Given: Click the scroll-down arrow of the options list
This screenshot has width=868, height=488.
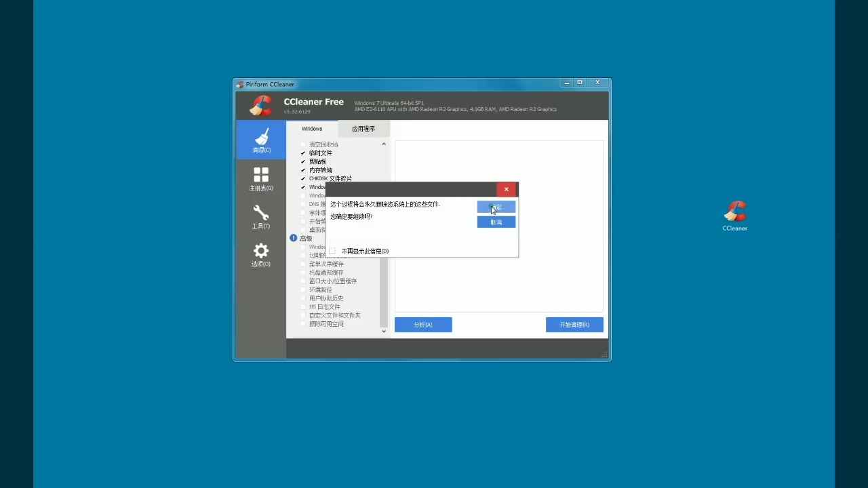Looking at the screenshot, I should [384, 331].
